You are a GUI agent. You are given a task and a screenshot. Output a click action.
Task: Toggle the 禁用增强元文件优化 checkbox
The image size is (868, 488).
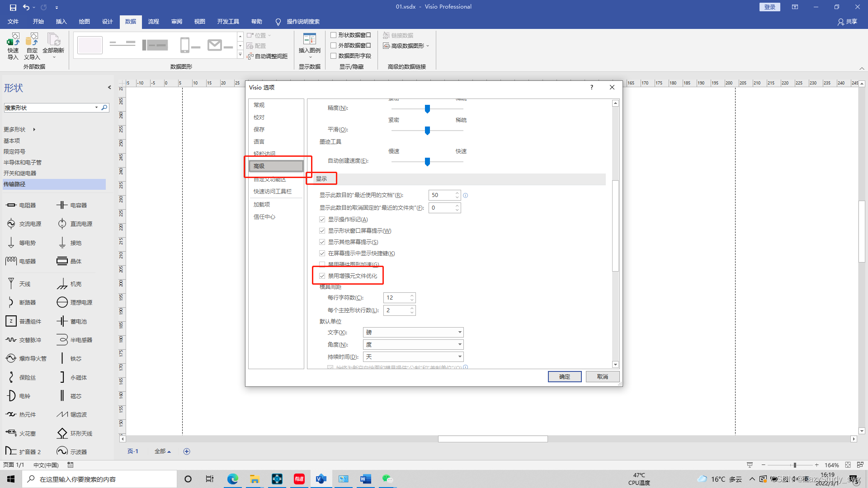click(x=322, y=276)
